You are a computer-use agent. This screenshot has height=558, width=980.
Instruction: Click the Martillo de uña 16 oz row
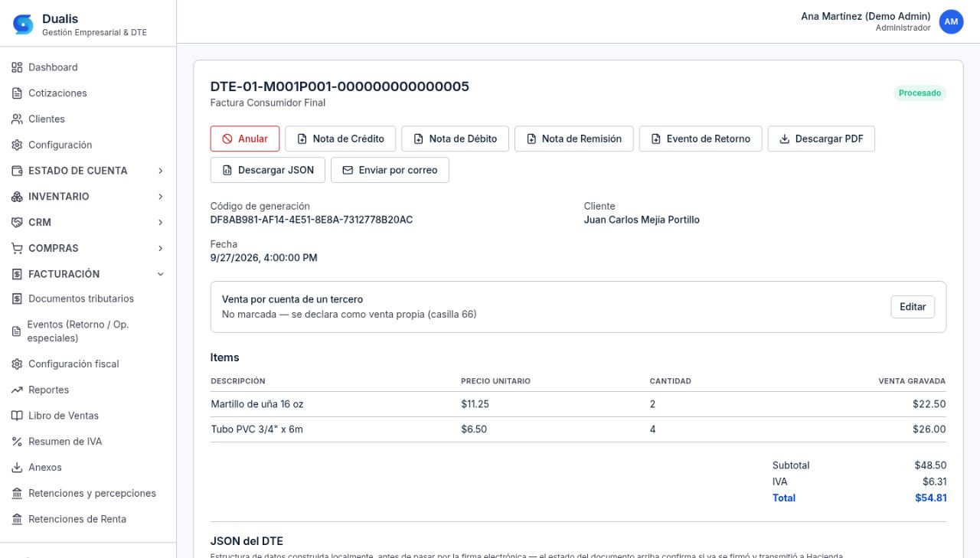tap(578, 404)
